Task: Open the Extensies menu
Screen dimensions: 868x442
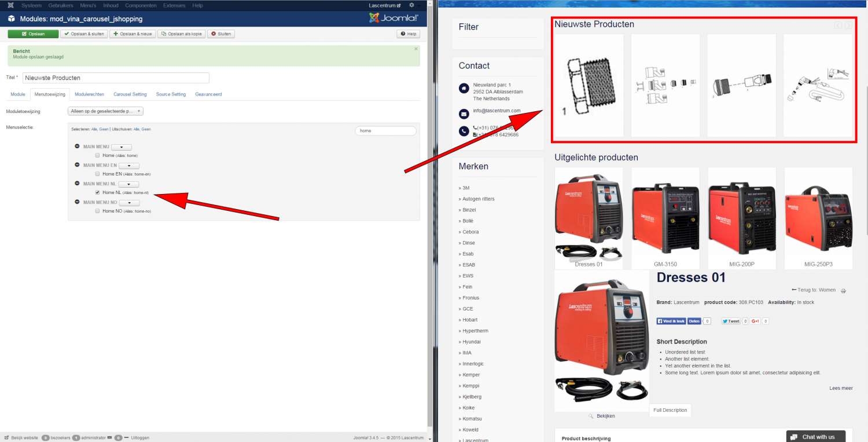Action: click(174, 5)
